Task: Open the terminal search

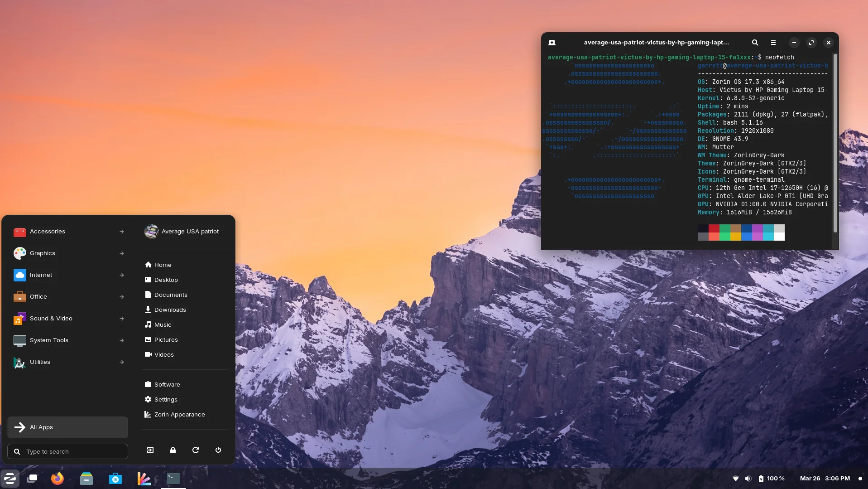Action: tap(755, 42)
